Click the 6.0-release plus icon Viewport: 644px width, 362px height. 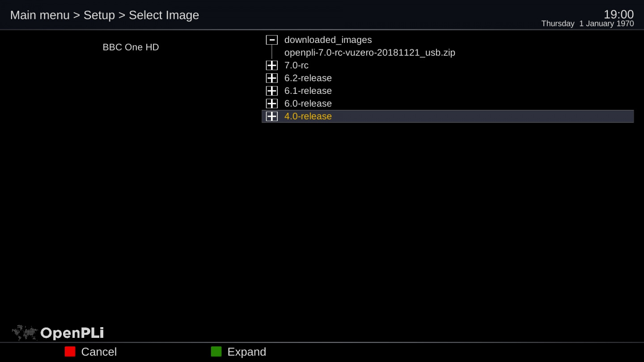tap(271, 104)
